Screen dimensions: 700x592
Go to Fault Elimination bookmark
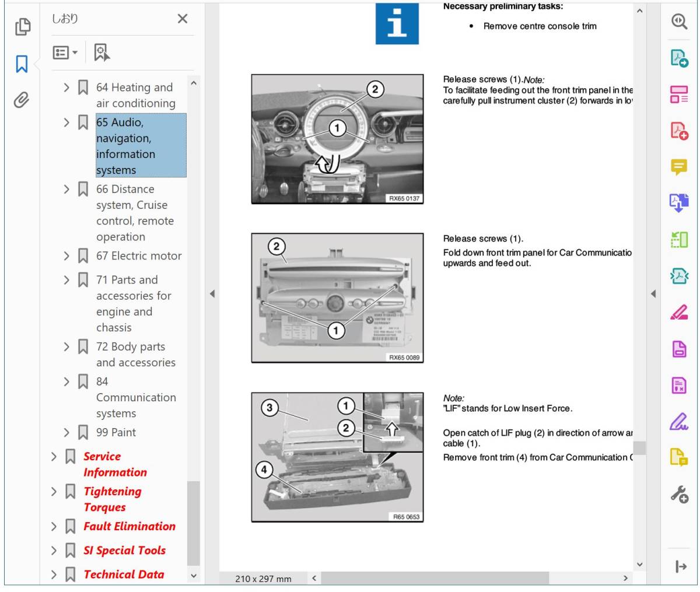129,526
